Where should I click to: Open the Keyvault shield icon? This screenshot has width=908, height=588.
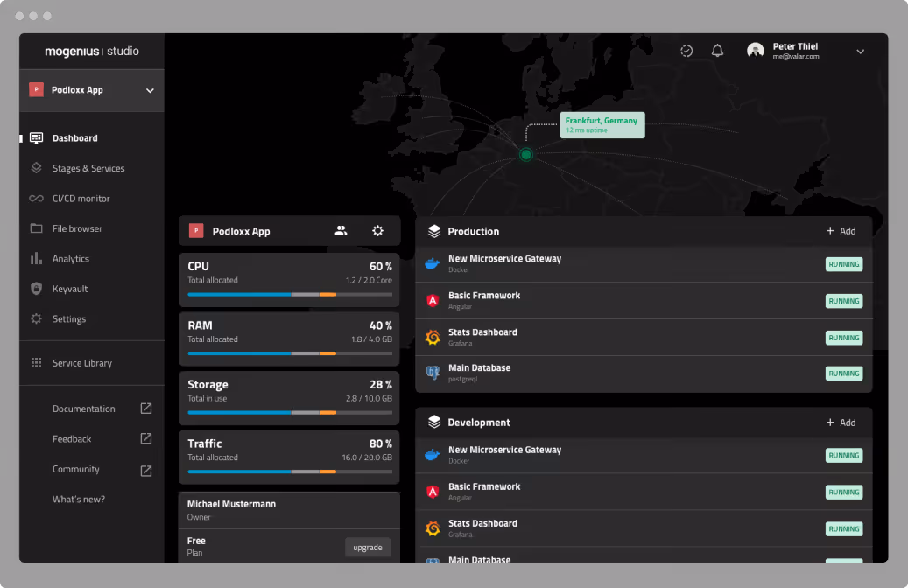[36, 289]
